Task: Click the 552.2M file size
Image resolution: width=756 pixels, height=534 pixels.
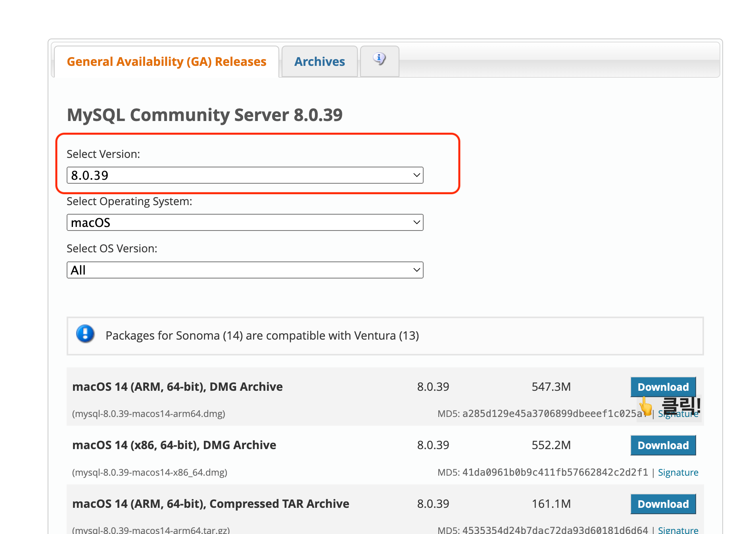Action: click(x=551, y=445)
